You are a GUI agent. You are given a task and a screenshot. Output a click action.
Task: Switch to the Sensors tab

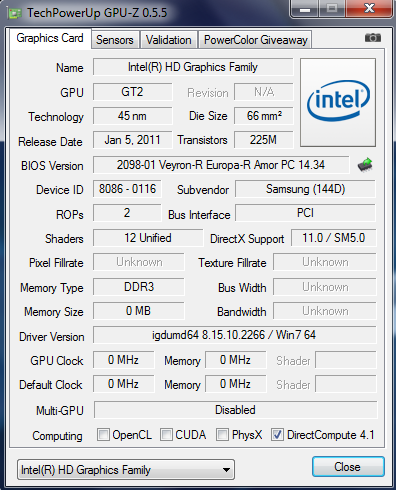click(x=115, y=40)
